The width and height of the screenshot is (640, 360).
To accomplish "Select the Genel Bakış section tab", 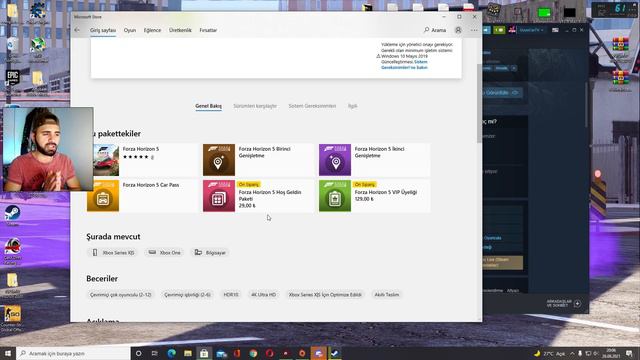I will (x=208, y=106).
